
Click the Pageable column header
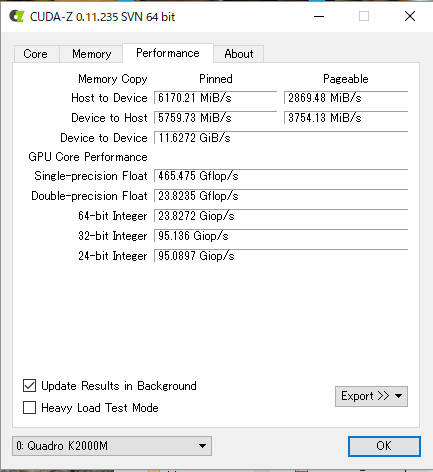click(346, 79)
